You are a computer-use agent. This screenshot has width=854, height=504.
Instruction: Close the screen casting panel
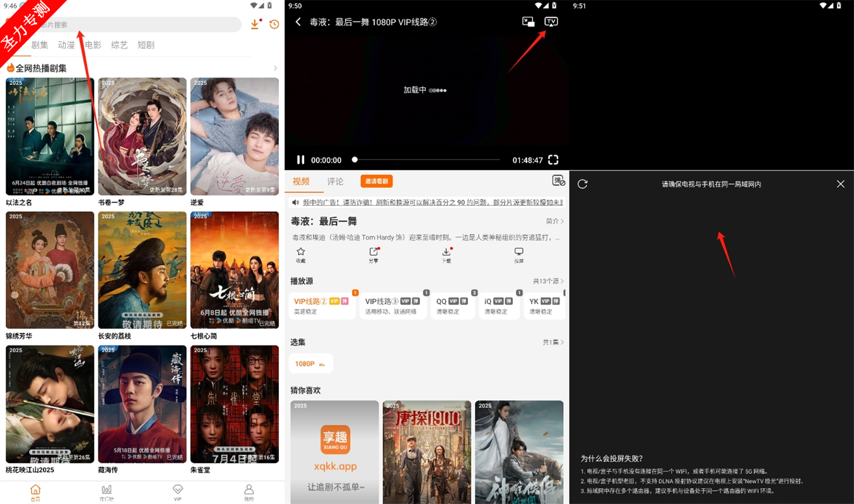coord(840,184)
